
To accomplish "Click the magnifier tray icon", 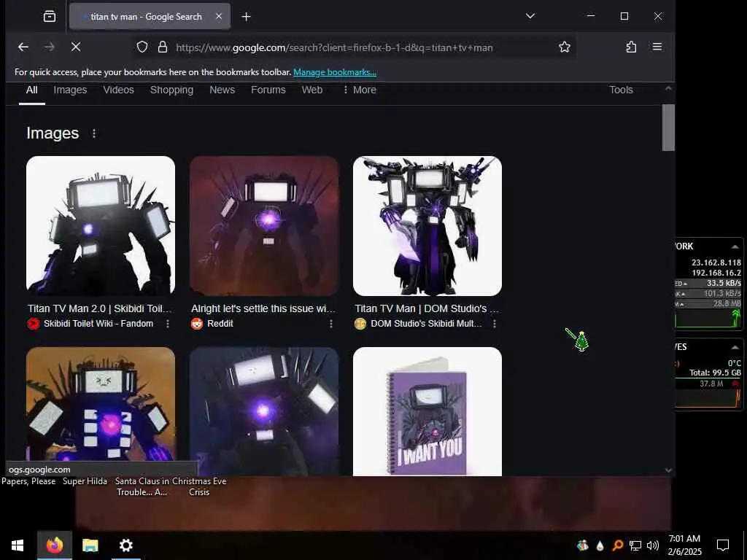I will [x=617, y=545].
